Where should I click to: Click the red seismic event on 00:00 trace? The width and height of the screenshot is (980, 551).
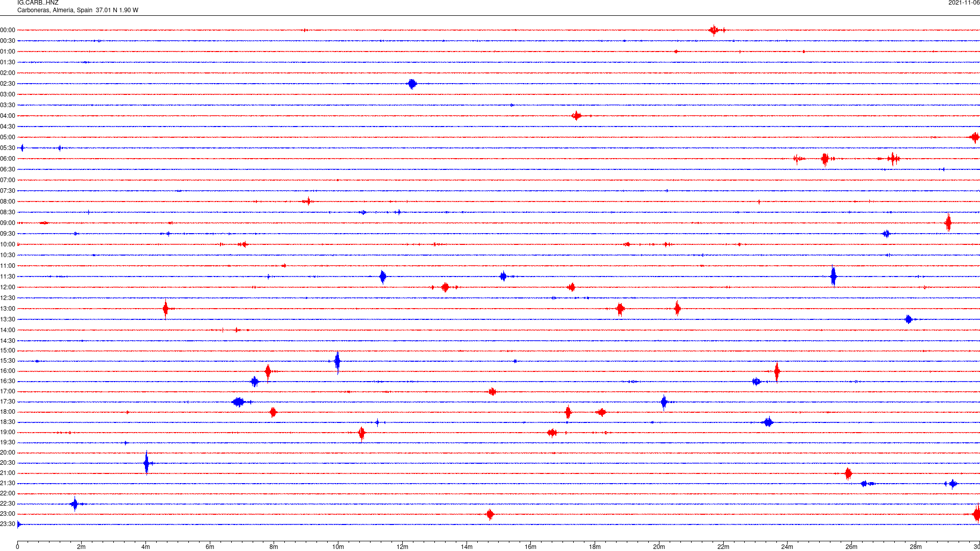(715, 30)
